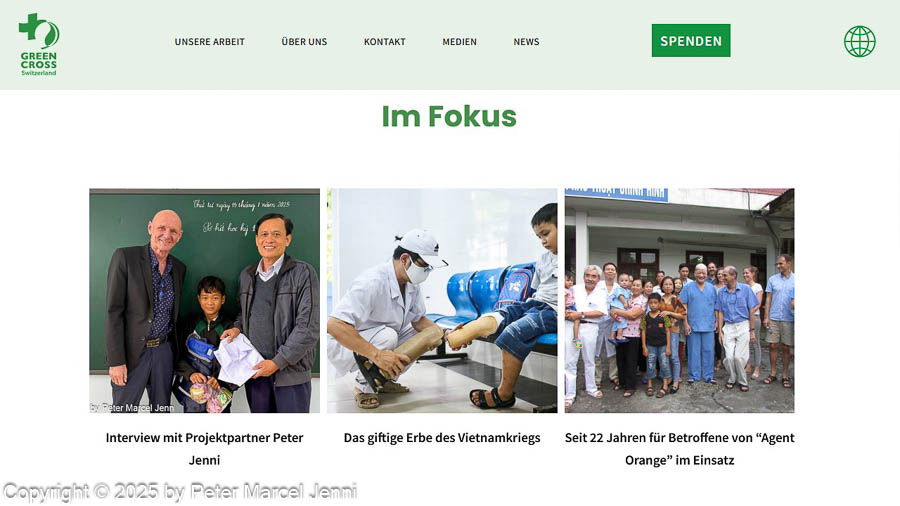Open 'Interview mit Projektpartner Peter Jenni' link
900x506 pixels.
point(204,449)
